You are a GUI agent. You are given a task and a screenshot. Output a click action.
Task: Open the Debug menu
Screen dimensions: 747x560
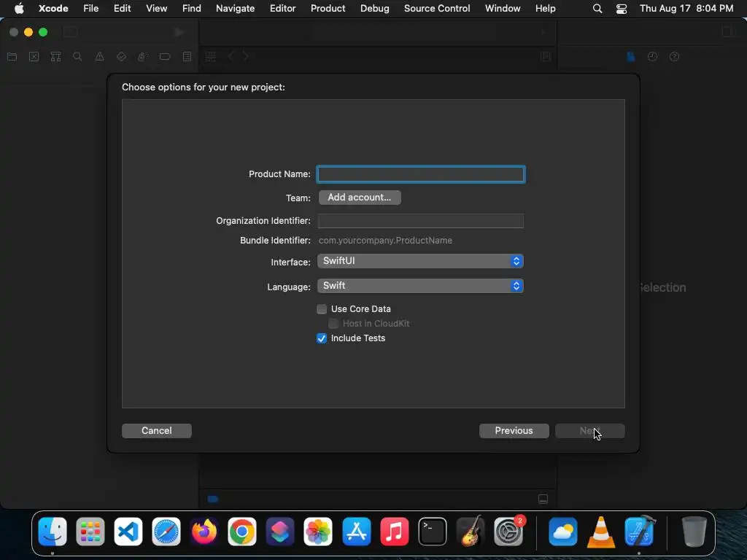pos(374,8)
